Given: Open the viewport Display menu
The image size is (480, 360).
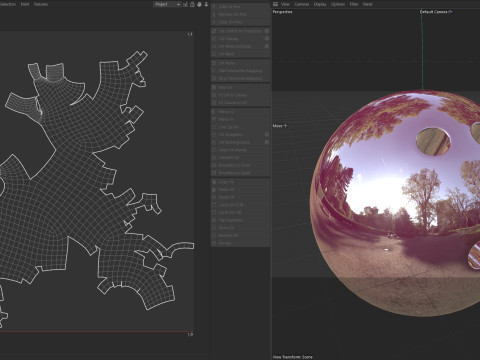Looking at the screenshot, I should (320, 4).
